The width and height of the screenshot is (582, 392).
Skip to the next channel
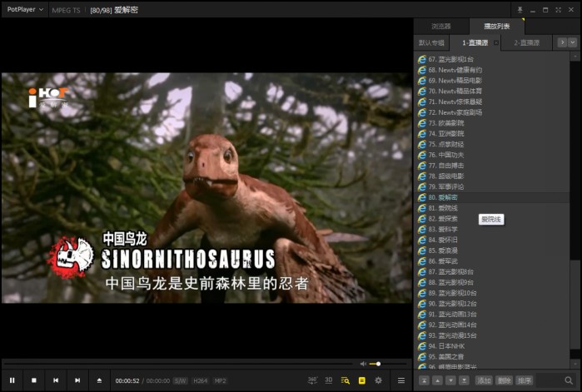point(77,380)
